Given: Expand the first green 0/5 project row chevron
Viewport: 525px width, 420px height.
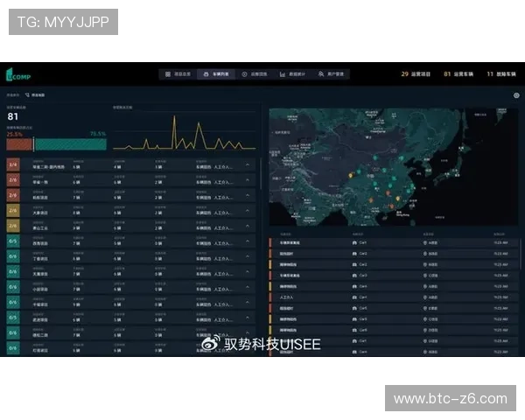Looking at the screenshot, I should (x=247, y=241).
